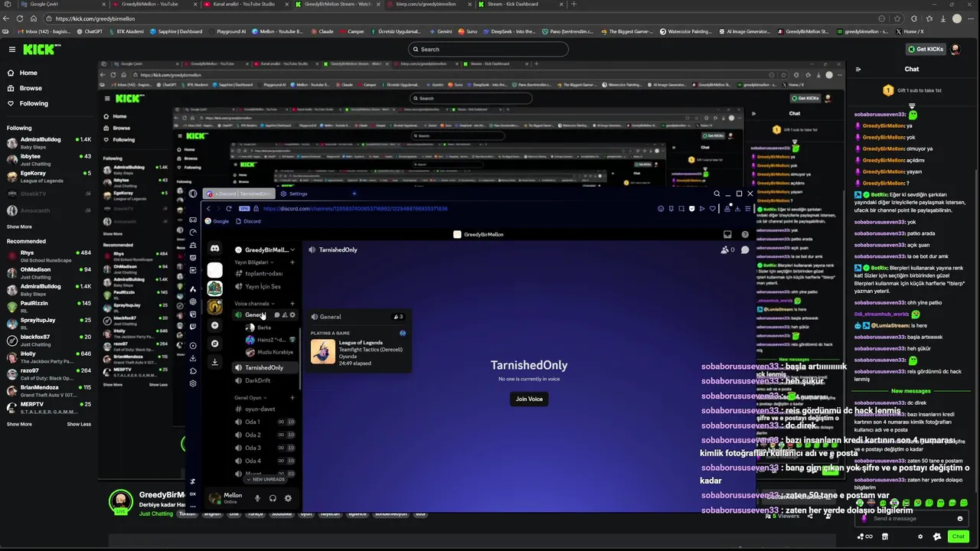Open the ChatGPT bookmark in the top bookmarks bar
980x551 pixels.
point(89,31)
